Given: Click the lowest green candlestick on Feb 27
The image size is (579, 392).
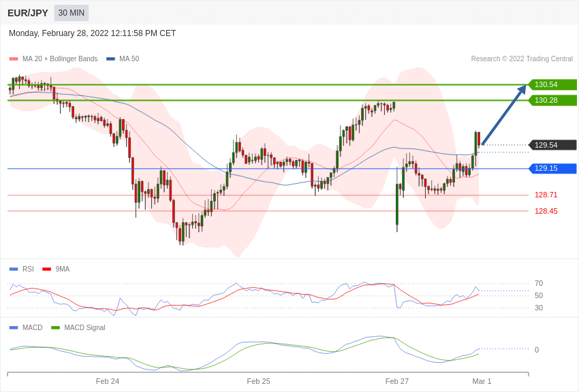Looking at the screenshot, I should 397,204.
